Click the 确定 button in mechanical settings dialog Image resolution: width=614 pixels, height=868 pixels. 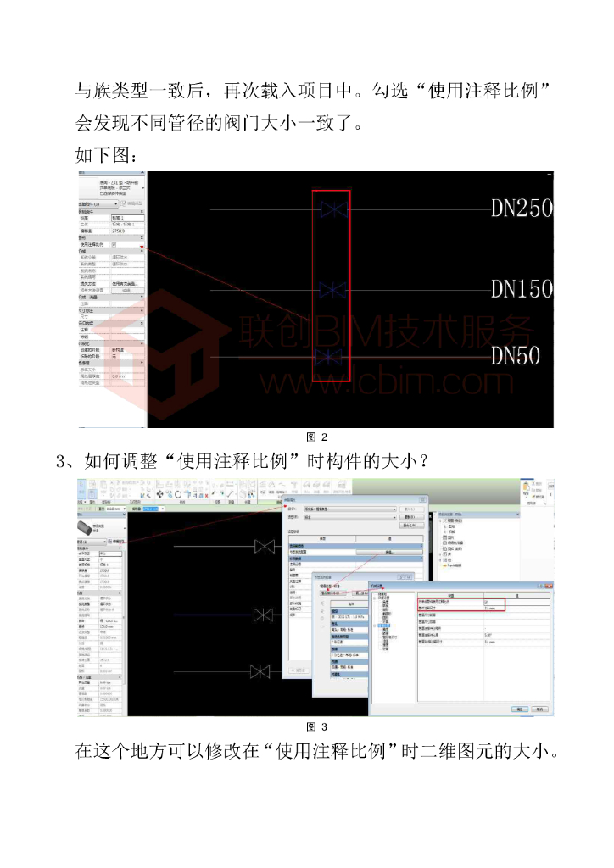(520, 709)
